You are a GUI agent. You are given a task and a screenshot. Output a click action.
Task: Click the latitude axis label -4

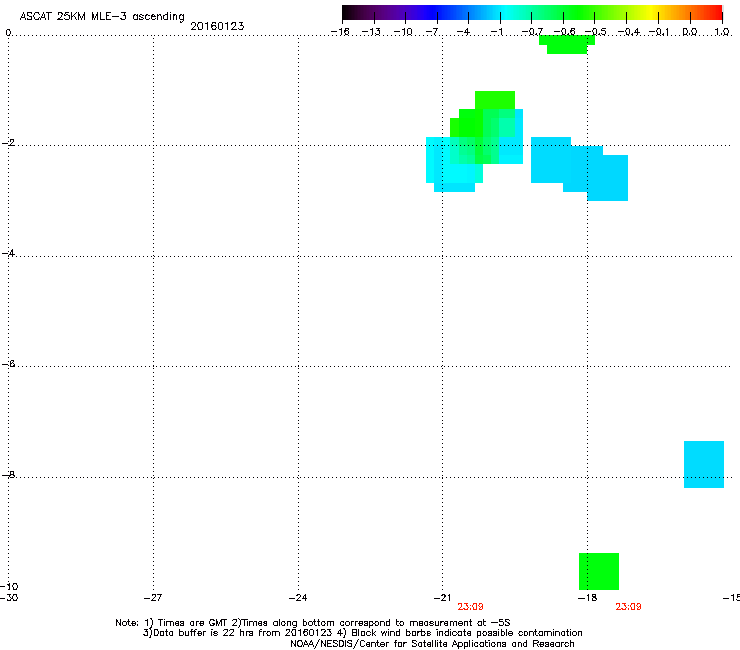pos(8,253)
